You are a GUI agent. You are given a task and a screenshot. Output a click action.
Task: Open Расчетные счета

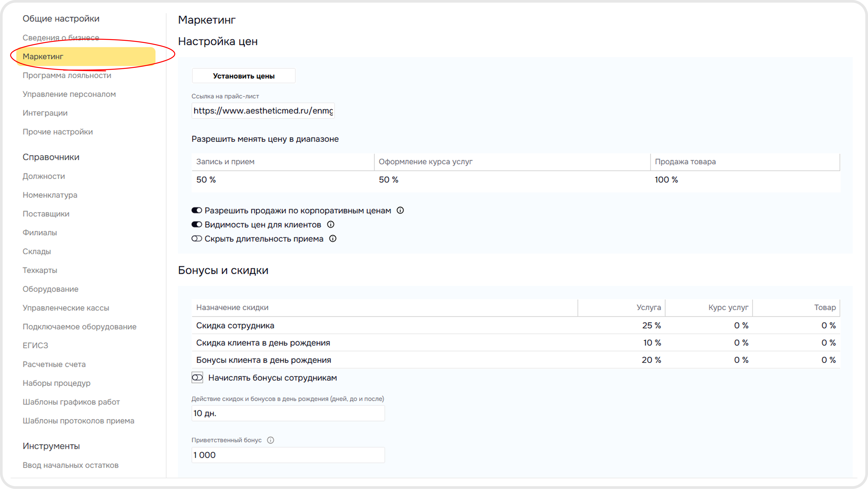tap(54, 365)
